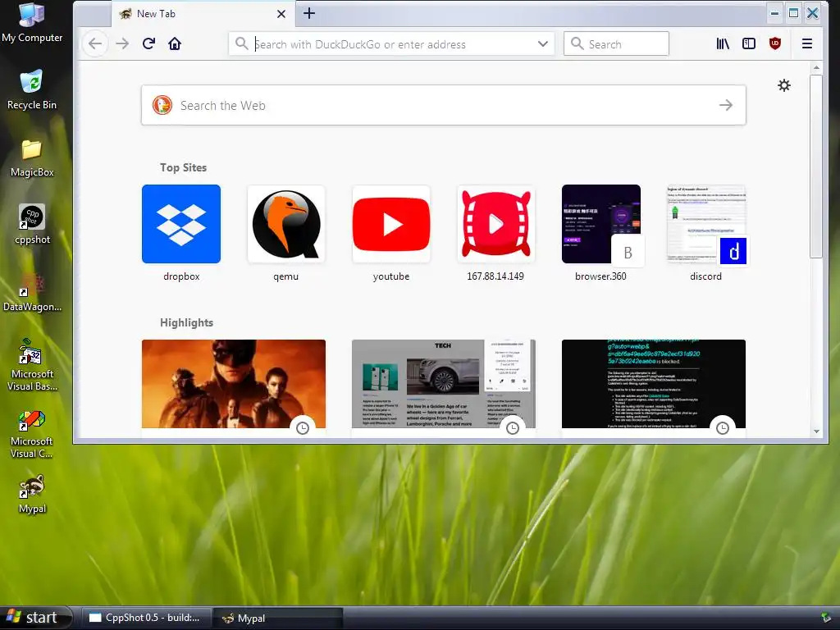Image resolution: width=840 pixels, height=630 pixels.
Task: Click page scrollbar down arrow
Action: (x=816, y=431)
